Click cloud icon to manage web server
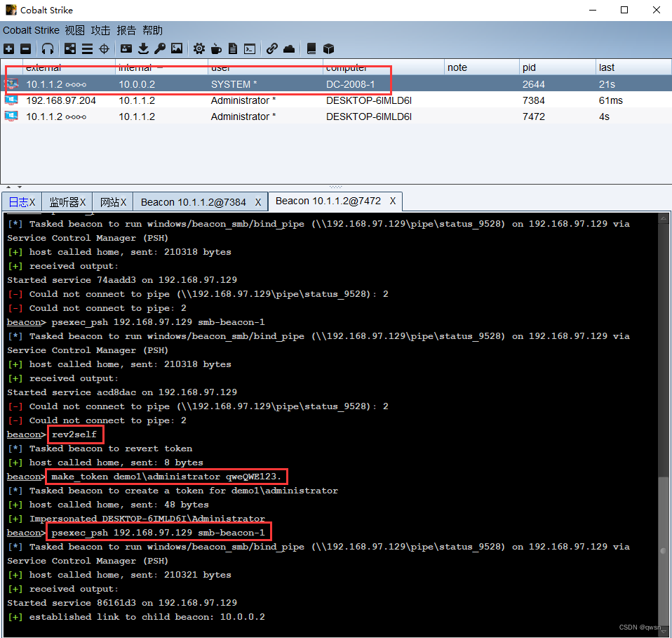This screenshot has height=638, width=672. 289,49
